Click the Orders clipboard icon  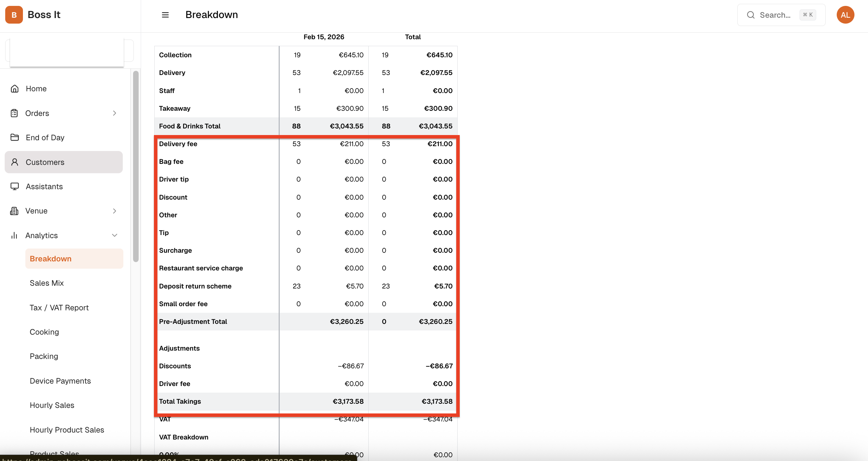(14, 113)
